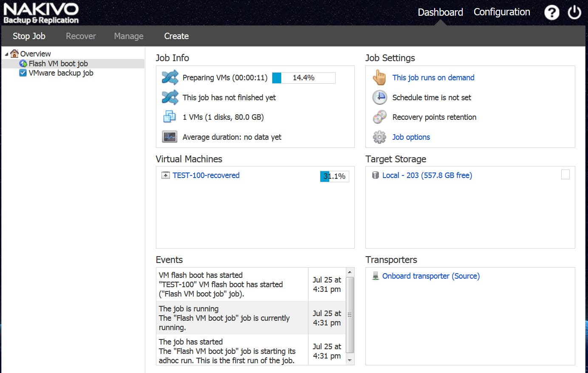This screenshot has height=373, width=588.
Task: Click 'Schedule time is not set' text
Action: (432, 97)
